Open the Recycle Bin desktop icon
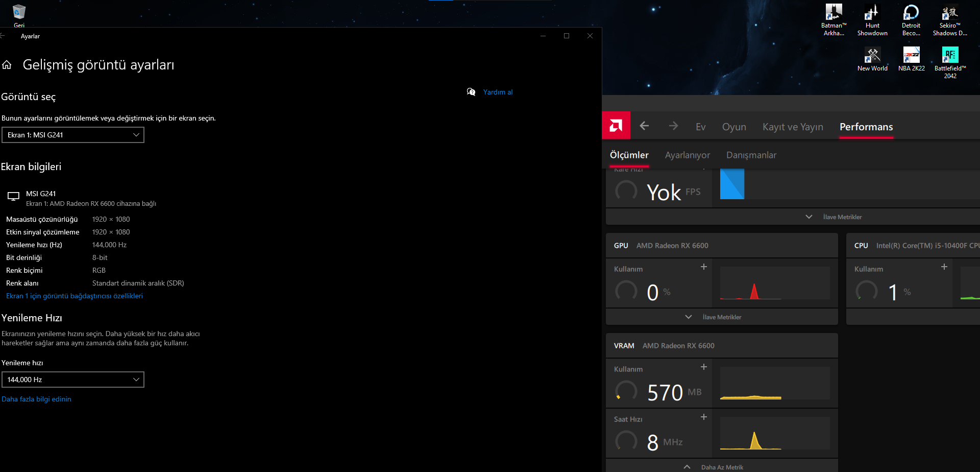This screenshot has width=980, height=472. (x=19, y=15)
